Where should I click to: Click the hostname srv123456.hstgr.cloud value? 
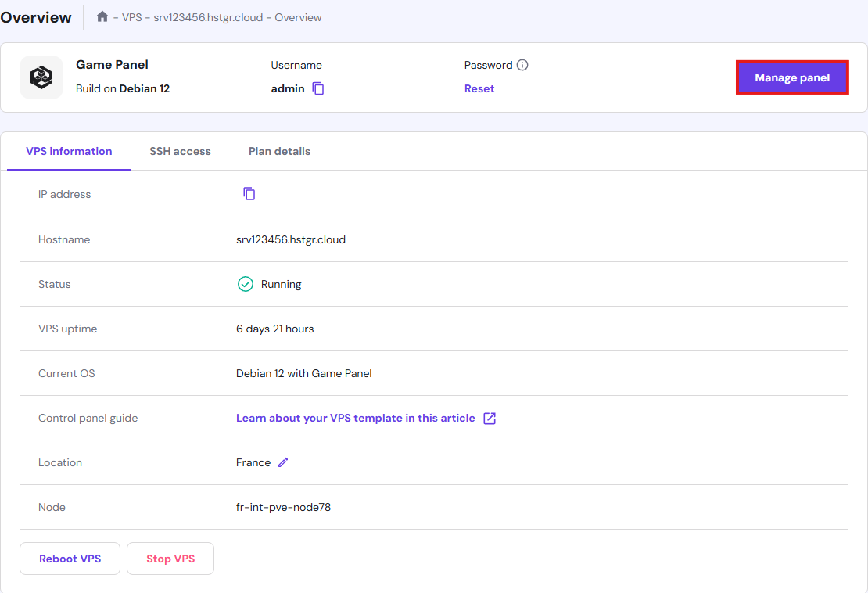point(291,239)
